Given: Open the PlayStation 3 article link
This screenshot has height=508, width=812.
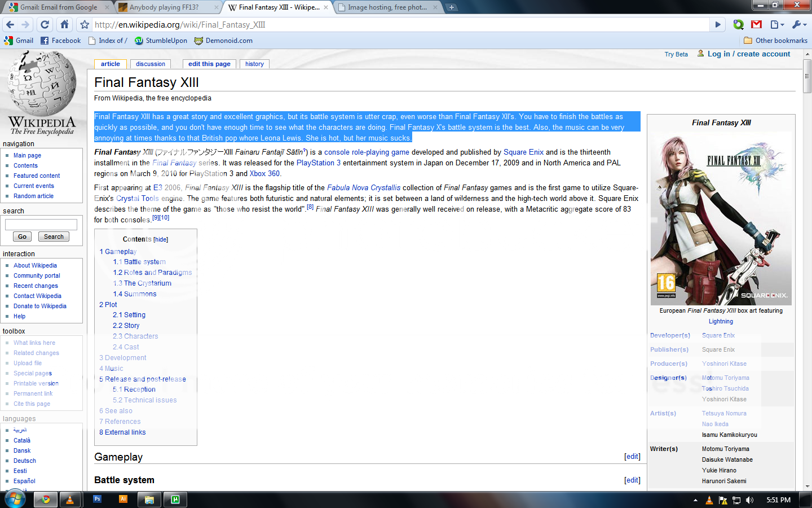Looking at the screenshot, I should [x=318, y=163].
